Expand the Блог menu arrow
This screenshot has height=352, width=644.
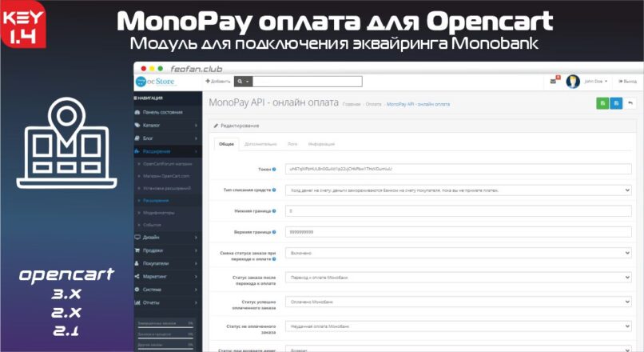pos(196,138)
